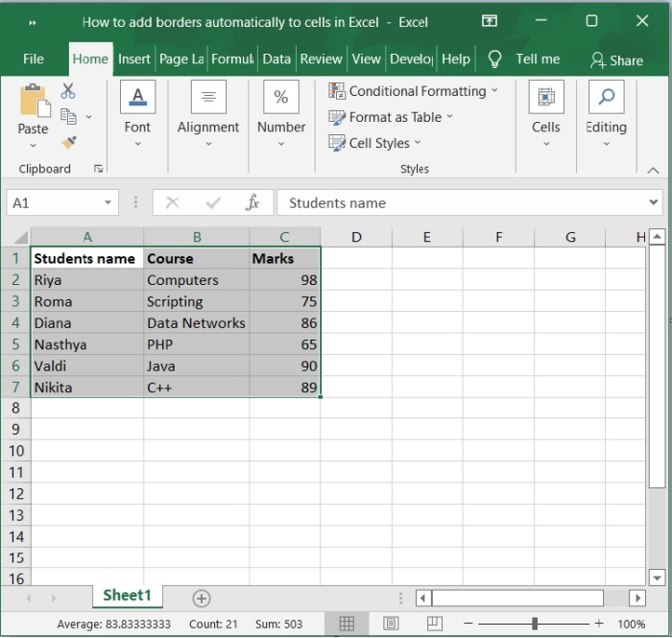Click the Insert Function fx icon
This screenshot has width=672, height=638.
tap(252, 202)
